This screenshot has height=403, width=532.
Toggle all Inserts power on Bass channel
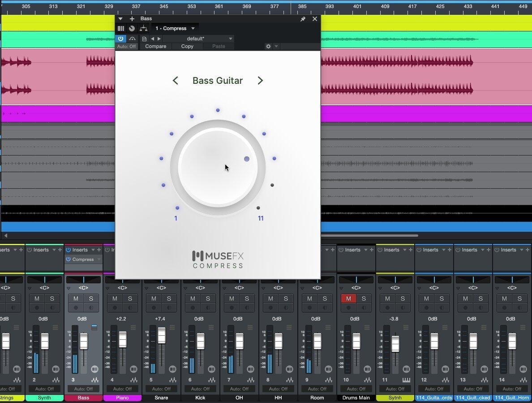68,250
